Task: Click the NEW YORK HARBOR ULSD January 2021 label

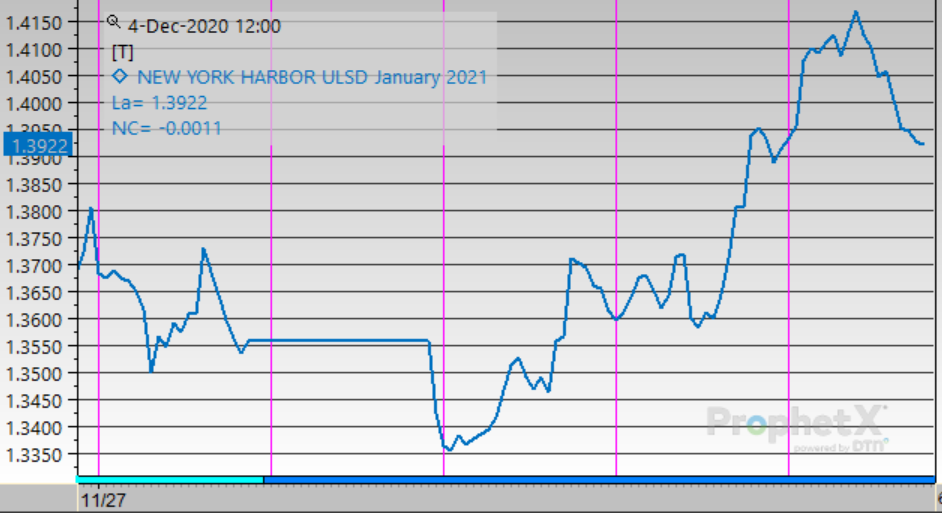Action: (x=312, y=77)
